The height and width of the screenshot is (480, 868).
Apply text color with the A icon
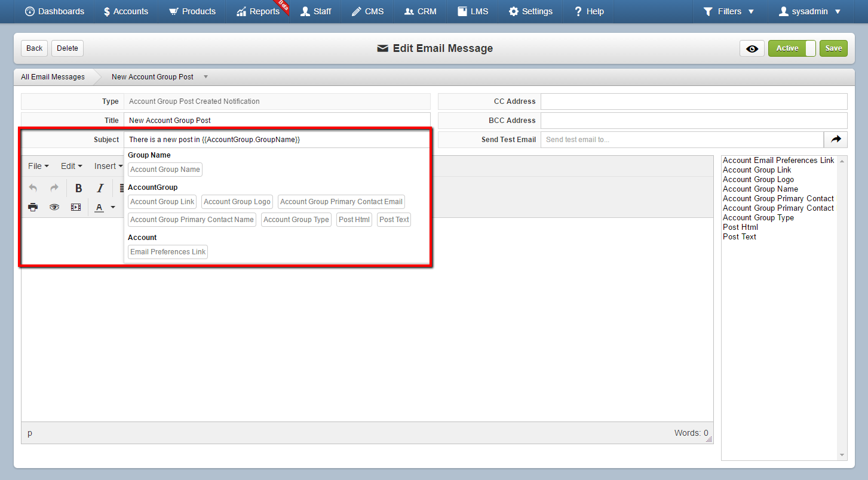(x=99, y=207)
